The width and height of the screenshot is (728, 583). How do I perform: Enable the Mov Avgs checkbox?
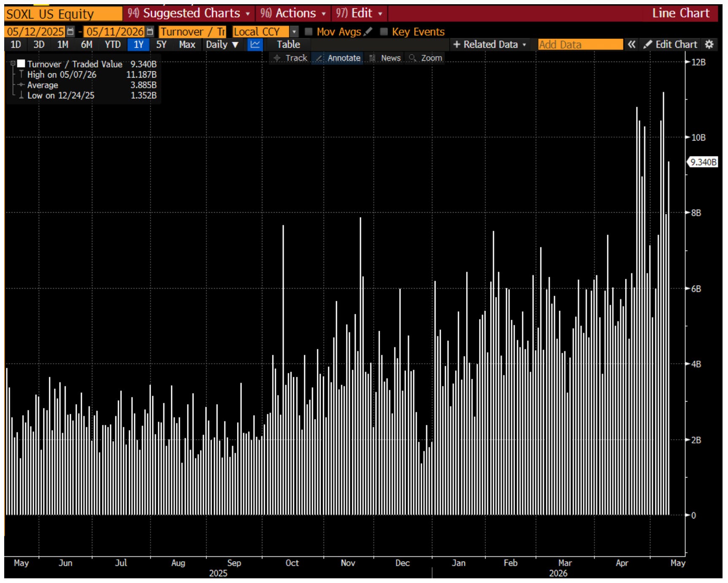coord(309,32)
